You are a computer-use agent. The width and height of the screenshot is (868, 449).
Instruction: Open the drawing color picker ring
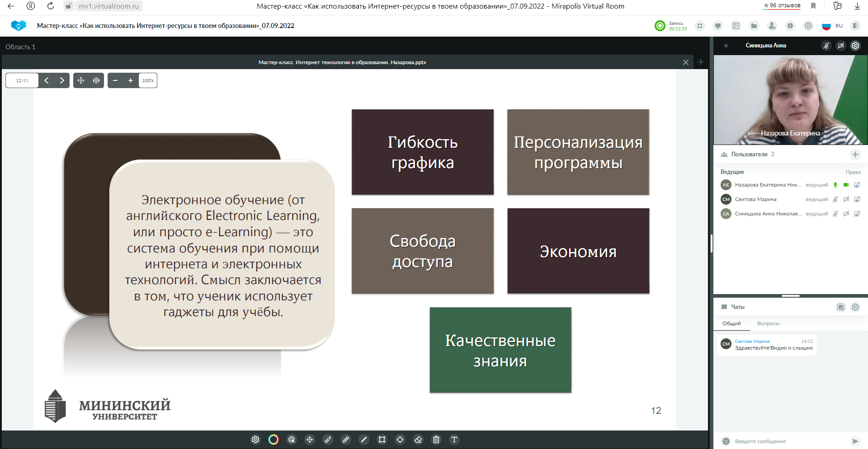(x=274, y=440)
